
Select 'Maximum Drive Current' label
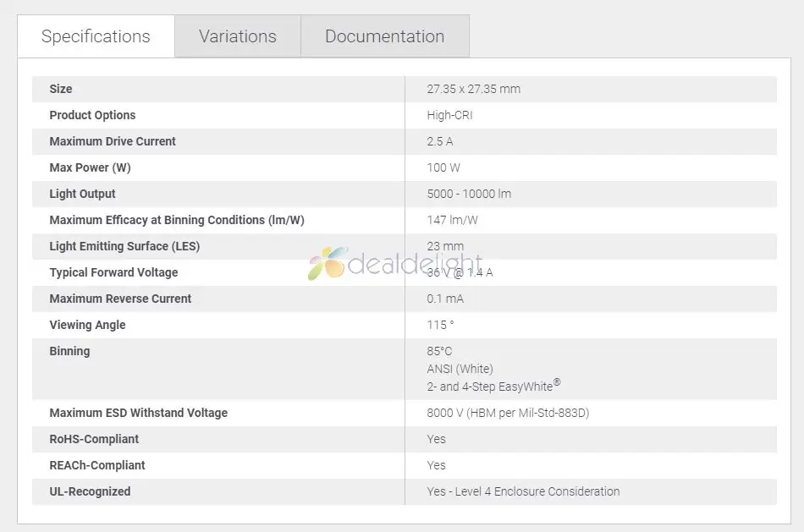coord(113,141)
